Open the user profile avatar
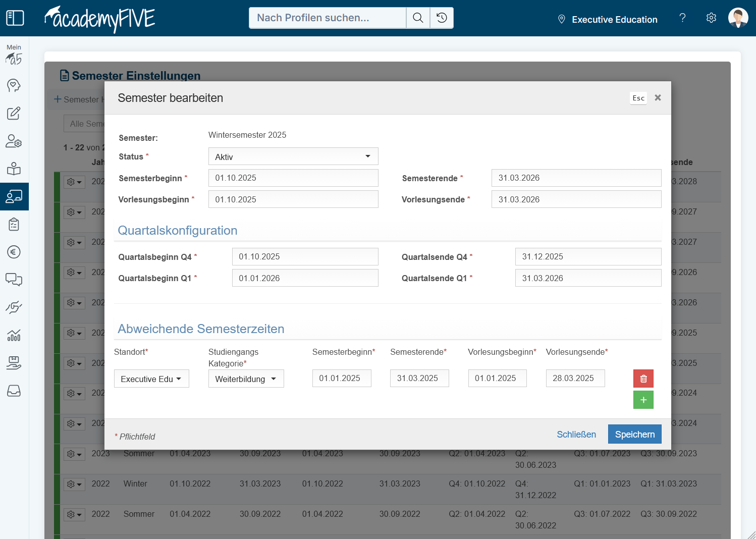 [x=738, y=18]
